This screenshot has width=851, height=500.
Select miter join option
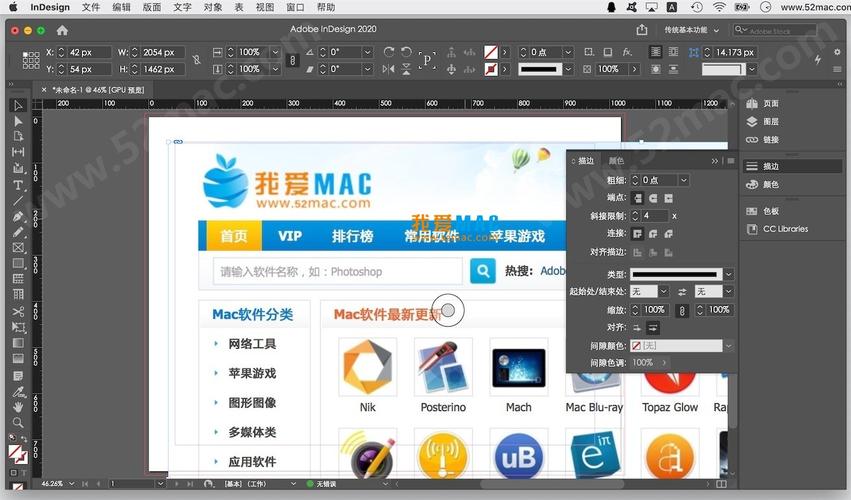tap(638, 233)
